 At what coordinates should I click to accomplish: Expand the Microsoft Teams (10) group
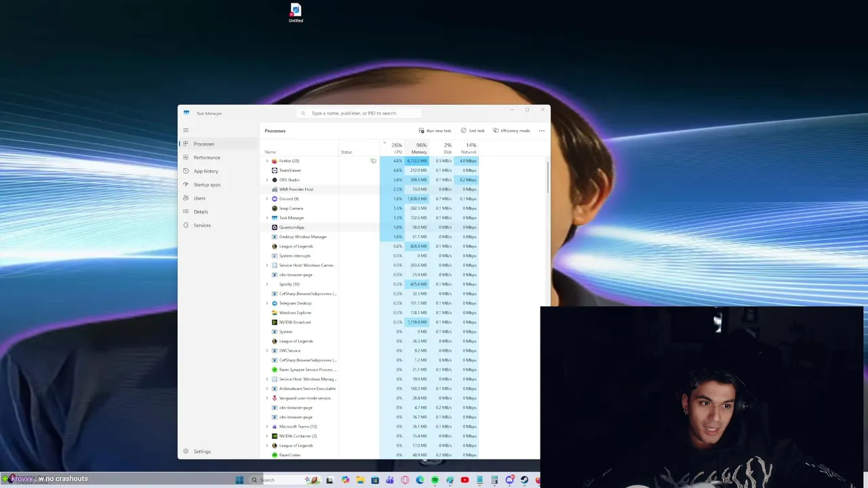click(x=267, y=426)
